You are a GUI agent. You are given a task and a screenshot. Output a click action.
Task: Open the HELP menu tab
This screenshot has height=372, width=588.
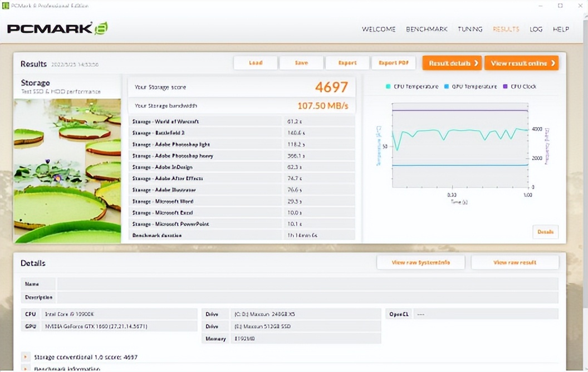561,29
